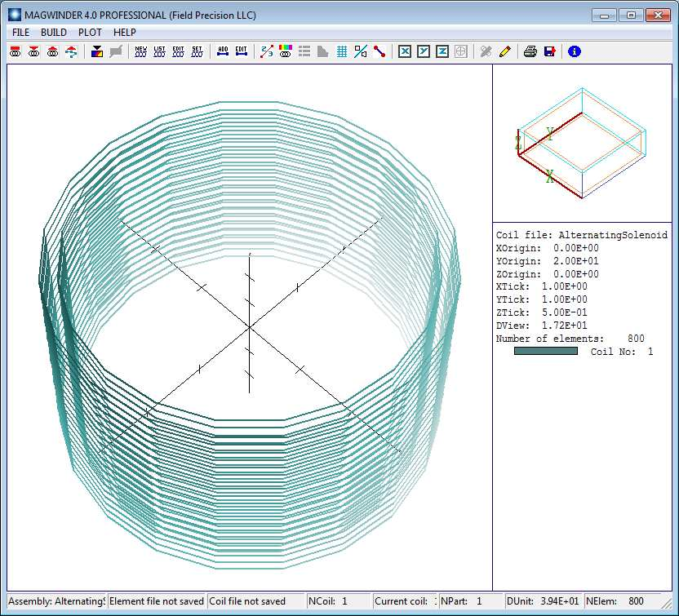Click the EDIT part toolbar icon
The image size is (679, 616).
(x=241, y=51)
